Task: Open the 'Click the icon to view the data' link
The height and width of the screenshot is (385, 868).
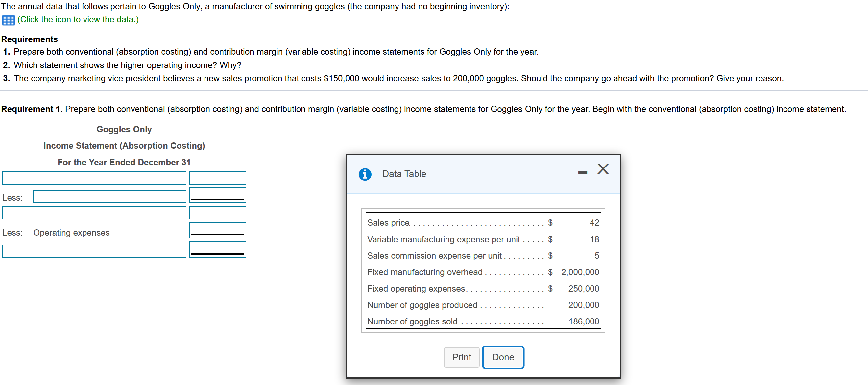Action: [78, 19]
